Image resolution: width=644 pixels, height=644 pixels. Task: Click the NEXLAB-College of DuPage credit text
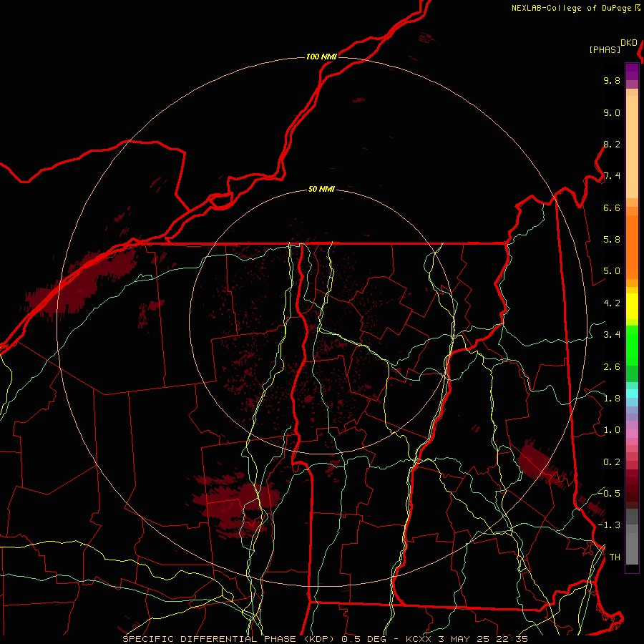point(572,8)
